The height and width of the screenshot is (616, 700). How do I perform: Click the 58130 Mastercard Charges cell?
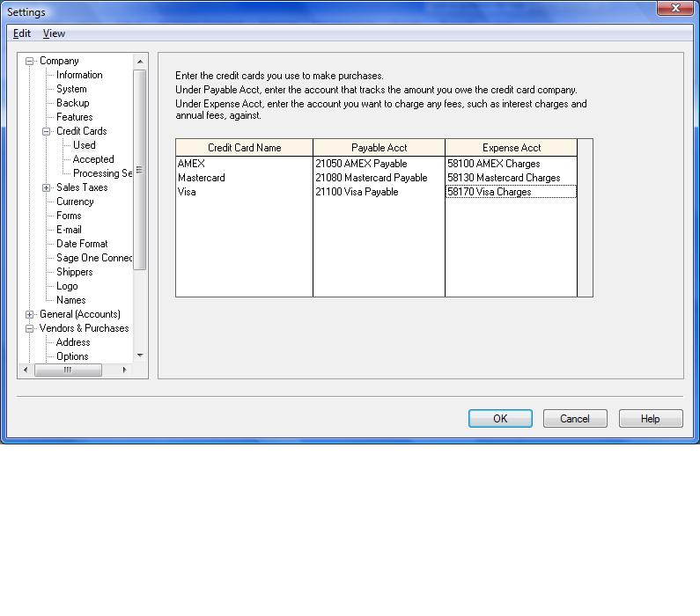point(512,178)
